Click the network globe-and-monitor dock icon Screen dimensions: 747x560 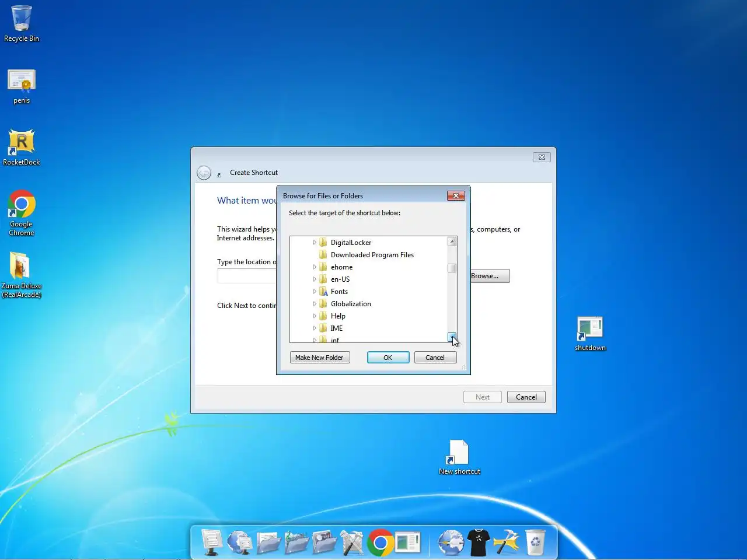240,542
